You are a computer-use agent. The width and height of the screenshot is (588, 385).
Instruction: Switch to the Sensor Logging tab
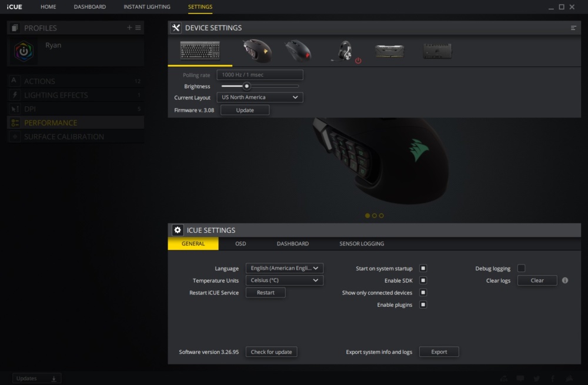[x=362, y=244]
